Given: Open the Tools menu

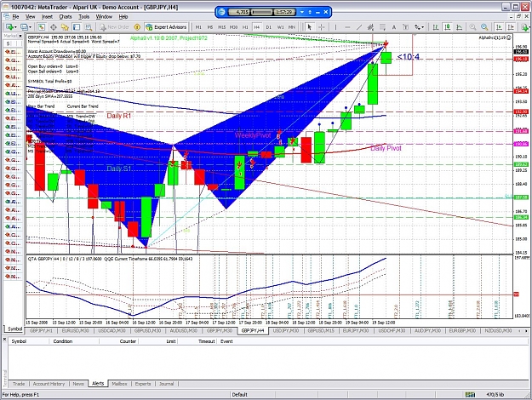Looking at the screenshot, I should pos(83,17).
